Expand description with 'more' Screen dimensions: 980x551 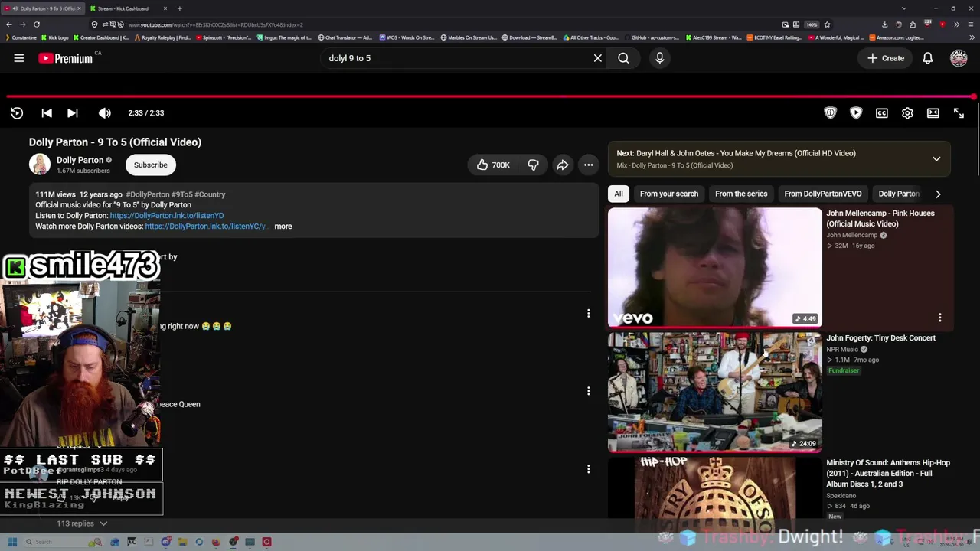[283, 227]
